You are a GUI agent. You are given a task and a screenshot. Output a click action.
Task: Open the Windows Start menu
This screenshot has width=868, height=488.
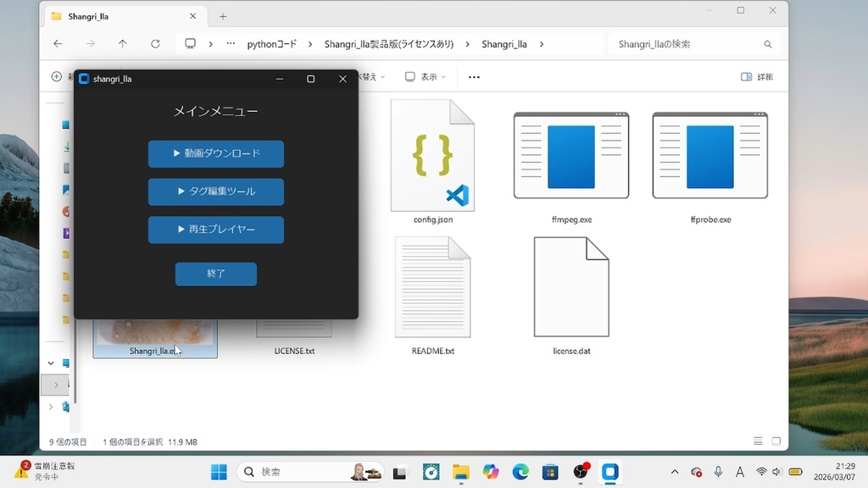pos(219,472)
